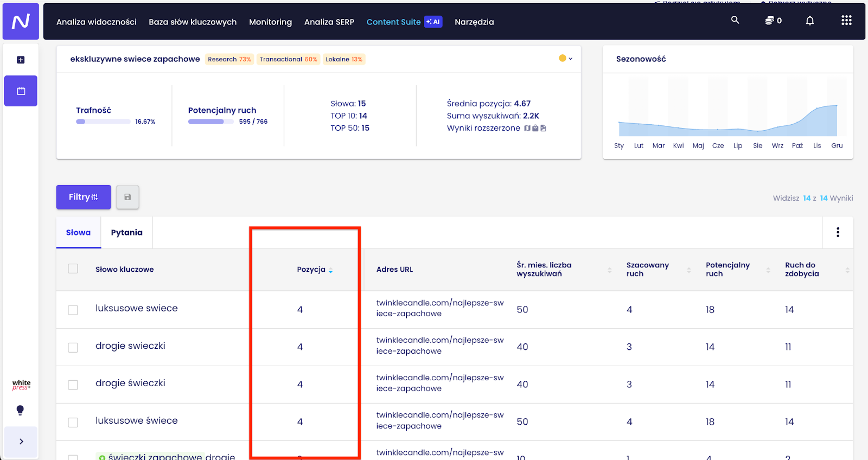The image size is (868, 460).
Task: Toggle the select-all header checkbox
Action: pyautogui.click(x=73, y=269)
